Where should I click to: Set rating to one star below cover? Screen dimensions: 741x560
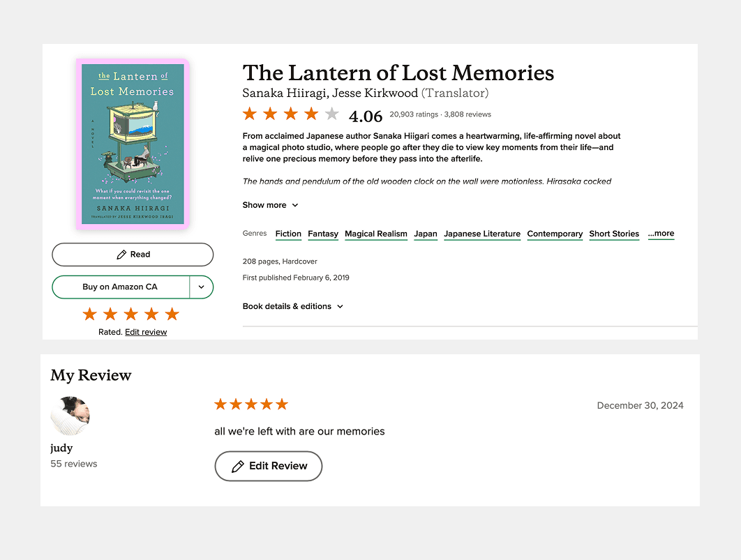[x=89, y=314]
